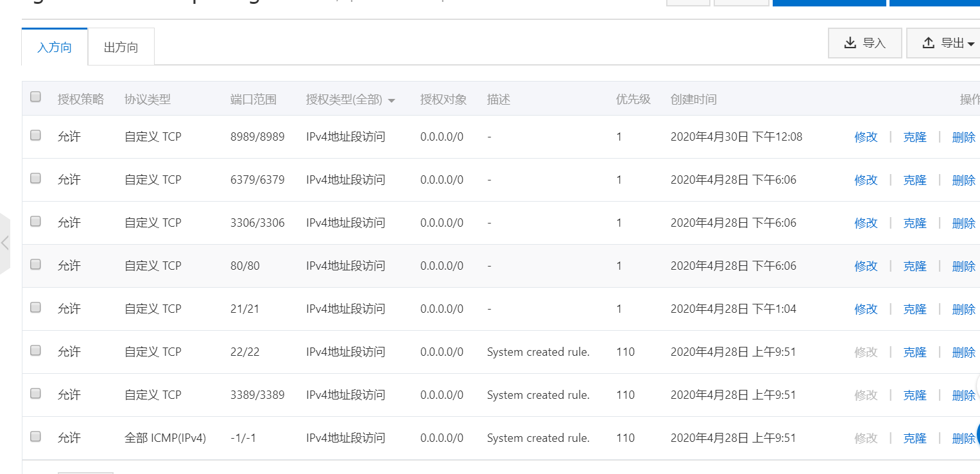Check the box for port 80/80 rule
Viewport: 980px width, 474px height.
tap(36, 264)
